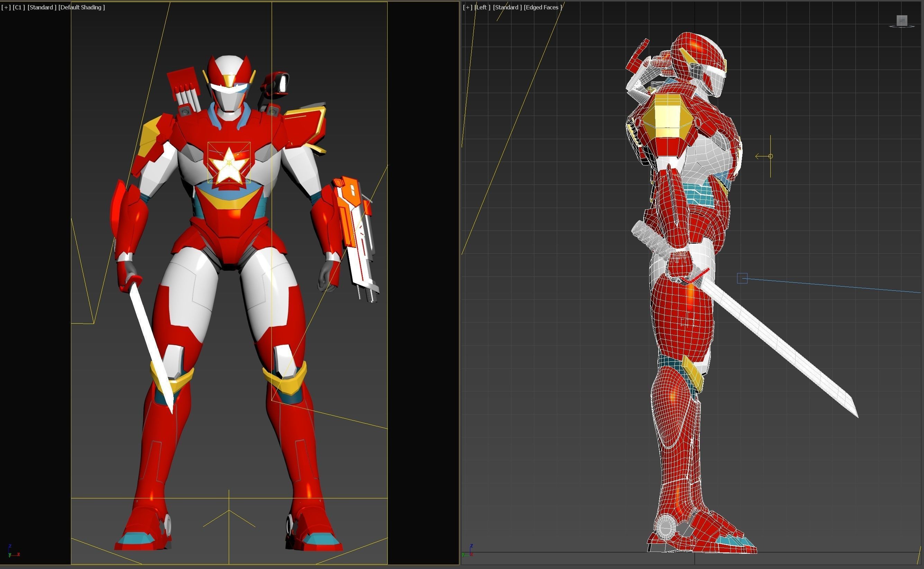
Task: Click the ViewCube base ring to orbit
Action: (911, 26)
